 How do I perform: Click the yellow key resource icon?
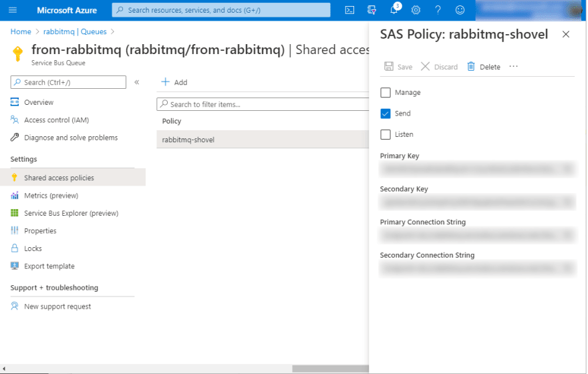tap(17, 53)
